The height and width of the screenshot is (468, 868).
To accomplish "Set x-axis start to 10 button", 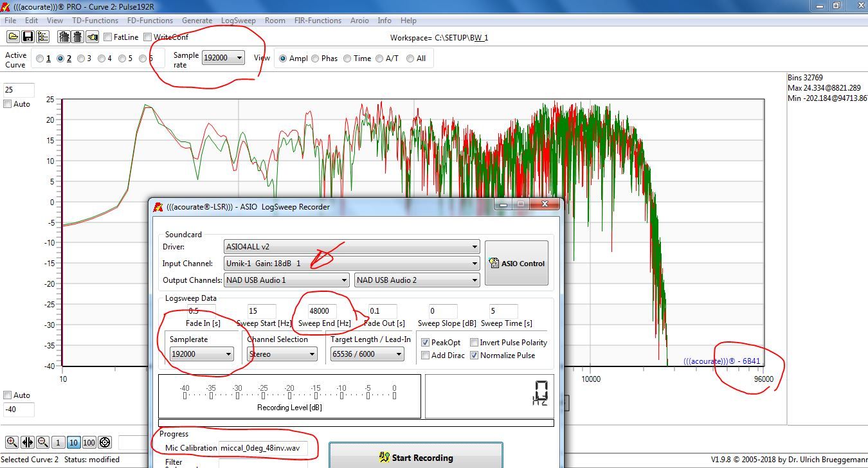I will (x=73, y=442).
